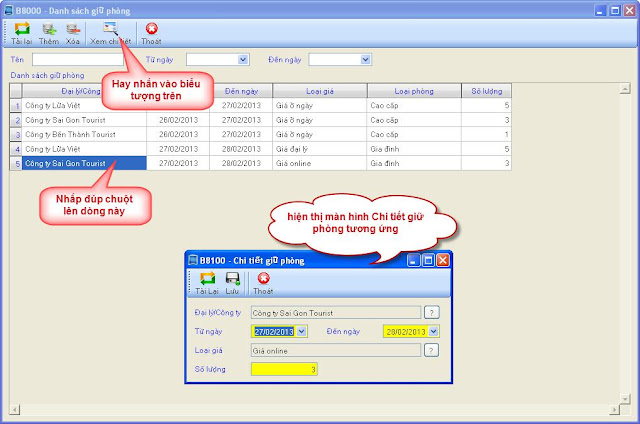The height and width of the screenshot is (424, 640).
Task: Open the Từ ngày filter dropdown in main window
Action: click(243, 60)
